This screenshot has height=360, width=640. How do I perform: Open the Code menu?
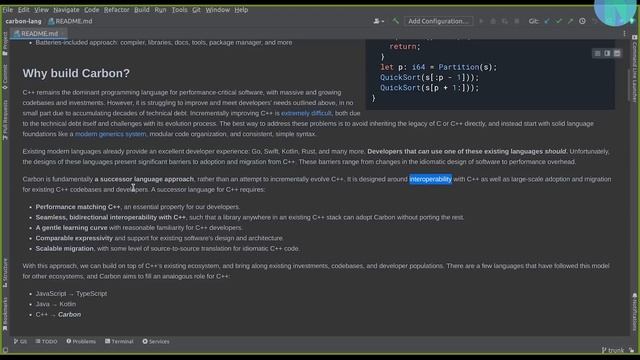tap(91, 9)
